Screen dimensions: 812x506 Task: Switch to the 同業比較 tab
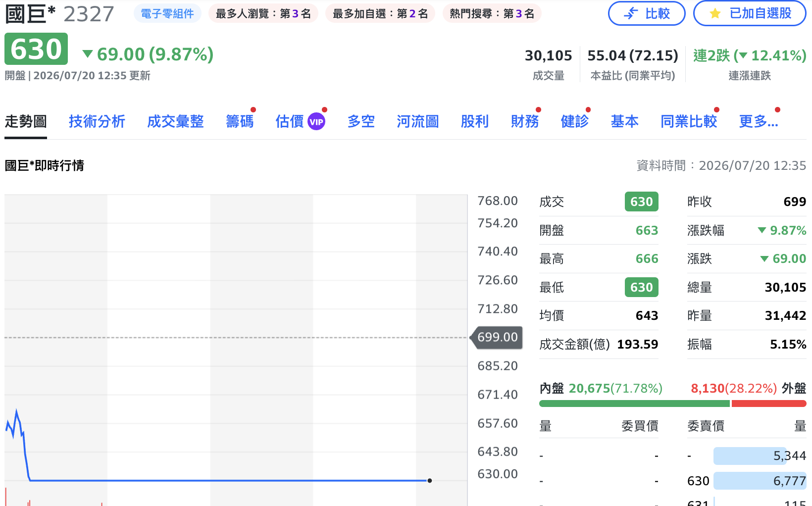689,121
